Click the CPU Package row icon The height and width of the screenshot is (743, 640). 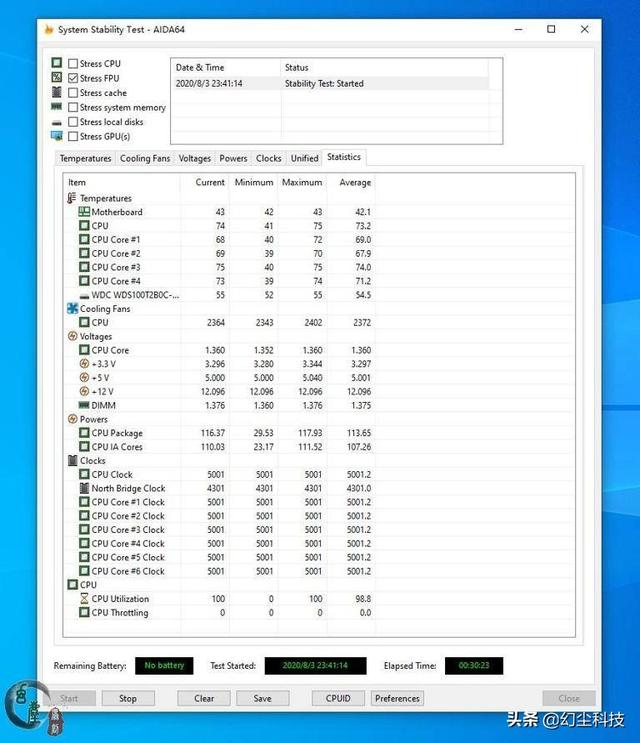(x=84, y=433)
